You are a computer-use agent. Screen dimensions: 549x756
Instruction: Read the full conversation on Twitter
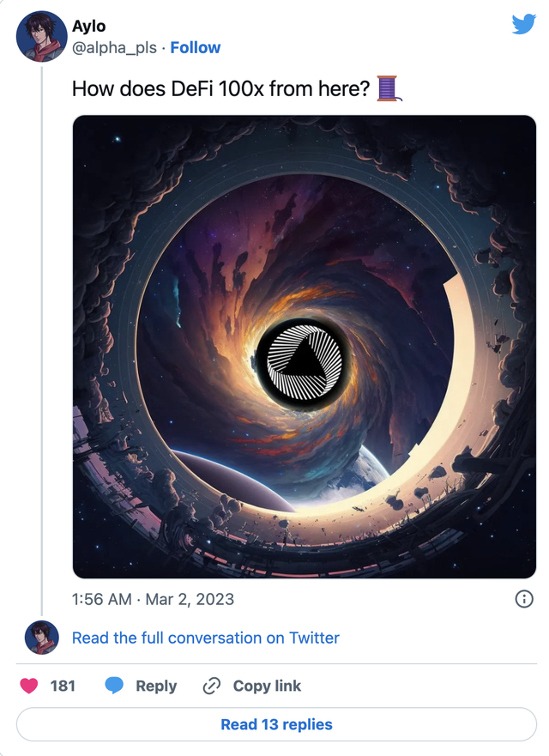(205, 638)
